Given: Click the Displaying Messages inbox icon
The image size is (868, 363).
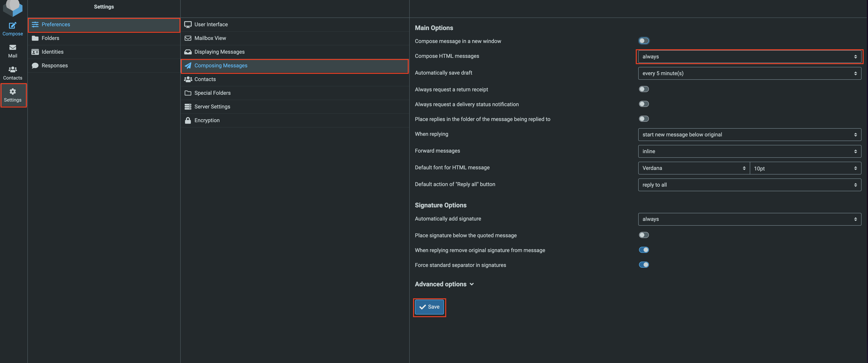Looking at the screenshot, I should pos(188,52).
